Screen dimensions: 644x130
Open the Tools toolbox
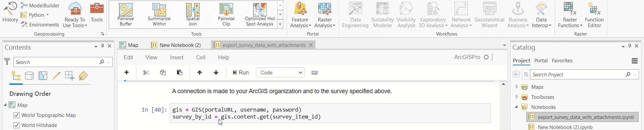(97, 12)
